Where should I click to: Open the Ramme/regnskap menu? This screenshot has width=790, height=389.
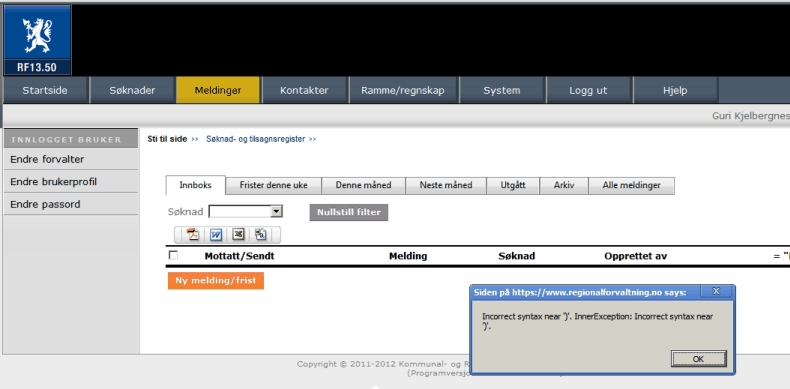(403, 91)
